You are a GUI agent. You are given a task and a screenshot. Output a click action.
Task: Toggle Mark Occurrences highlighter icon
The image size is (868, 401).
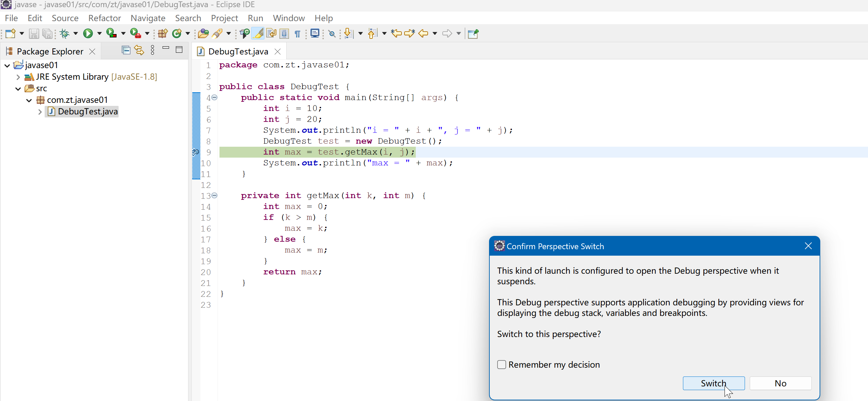(259, 33)
